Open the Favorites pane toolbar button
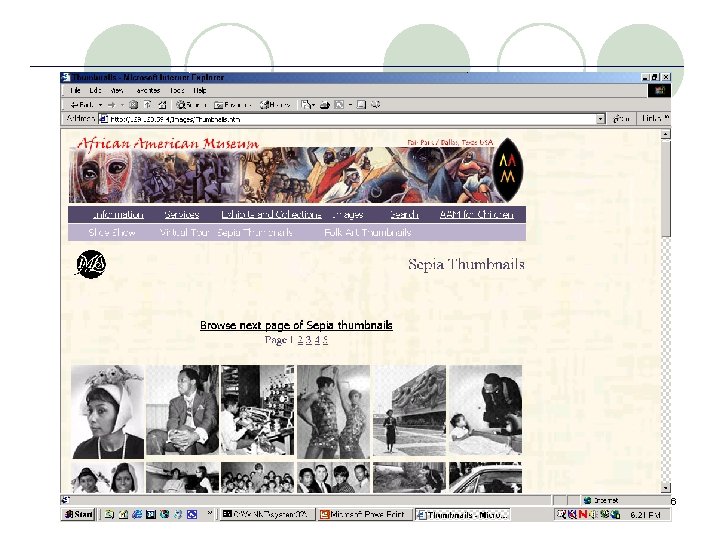Screen dimensions: 720x540 [x=232, y=105]
